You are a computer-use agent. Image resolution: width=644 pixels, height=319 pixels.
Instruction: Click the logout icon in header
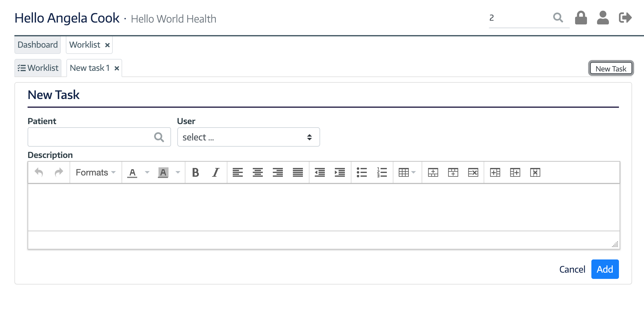click(625, 18)
